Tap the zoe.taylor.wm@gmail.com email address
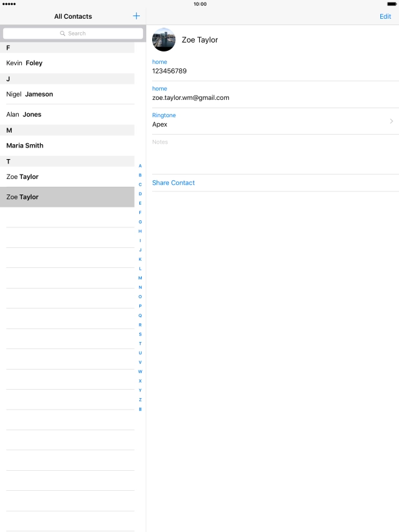 point(191,98)
